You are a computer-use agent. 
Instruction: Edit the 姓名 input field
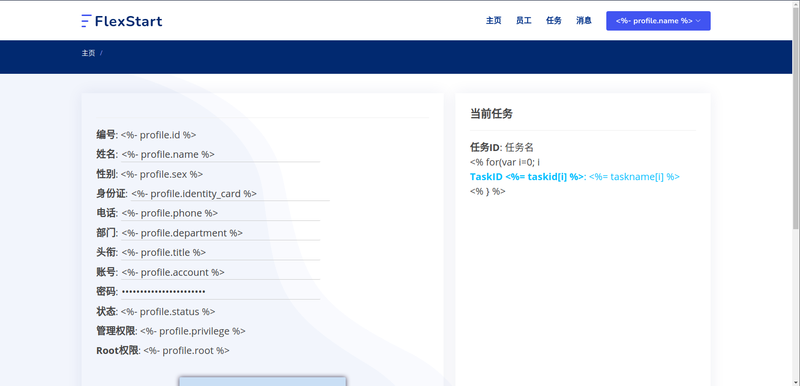pos(220,155)
